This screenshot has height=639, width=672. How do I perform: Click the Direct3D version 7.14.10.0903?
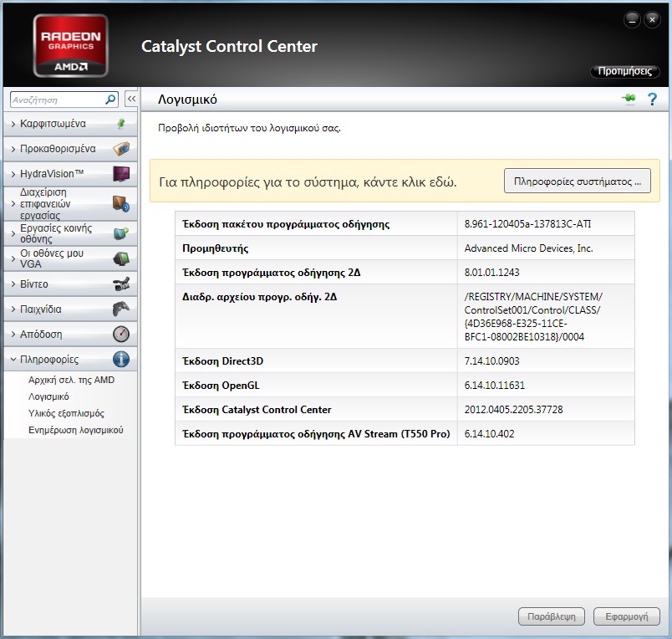click(491, 361)
